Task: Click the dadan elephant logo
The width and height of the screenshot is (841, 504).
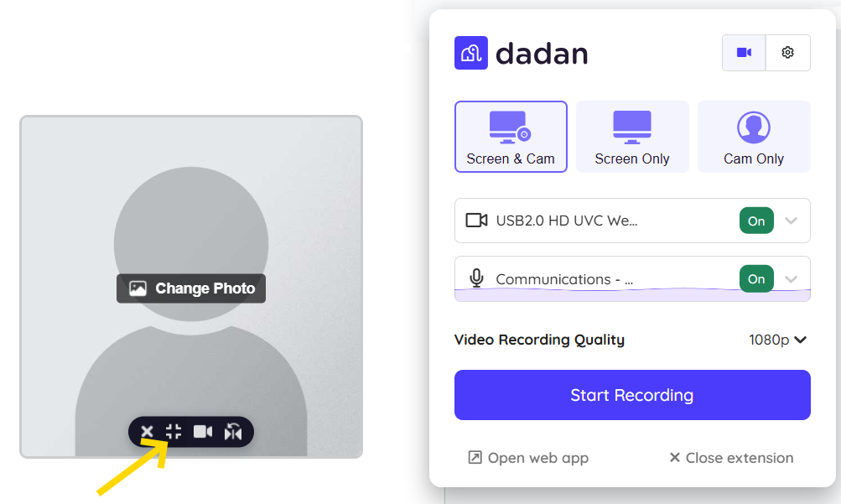Action: point(471,53)
